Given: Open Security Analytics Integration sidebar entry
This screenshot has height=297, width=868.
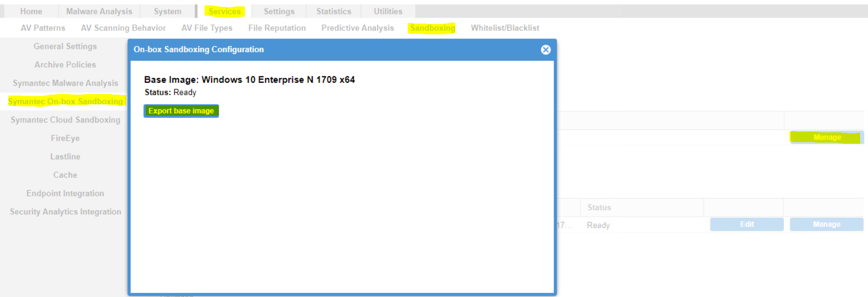Looking at the screenshot, I should [x=65, y=212].
